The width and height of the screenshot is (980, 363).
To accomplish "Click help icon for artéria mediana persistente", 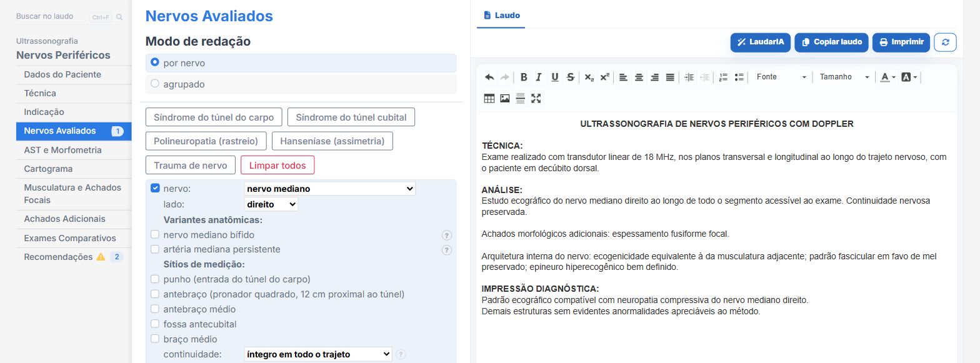I will coord(447,250).
